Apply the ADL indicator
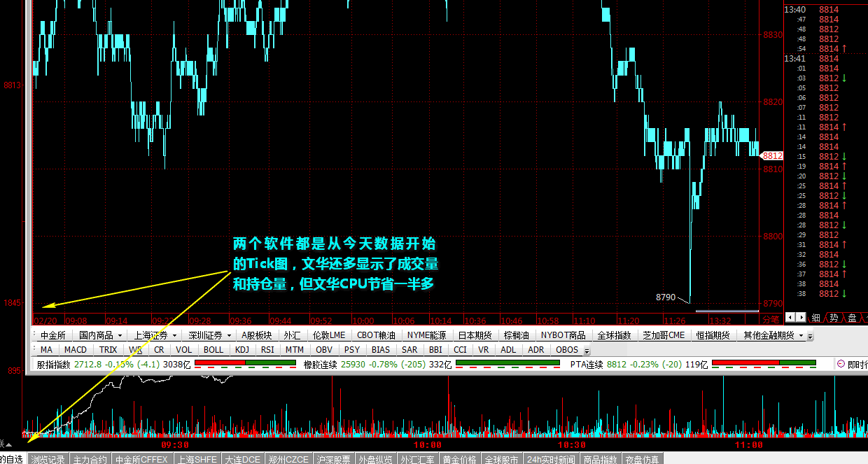This screenshot has height=464, width=868. pyautogui.click(x=509, y=349)
